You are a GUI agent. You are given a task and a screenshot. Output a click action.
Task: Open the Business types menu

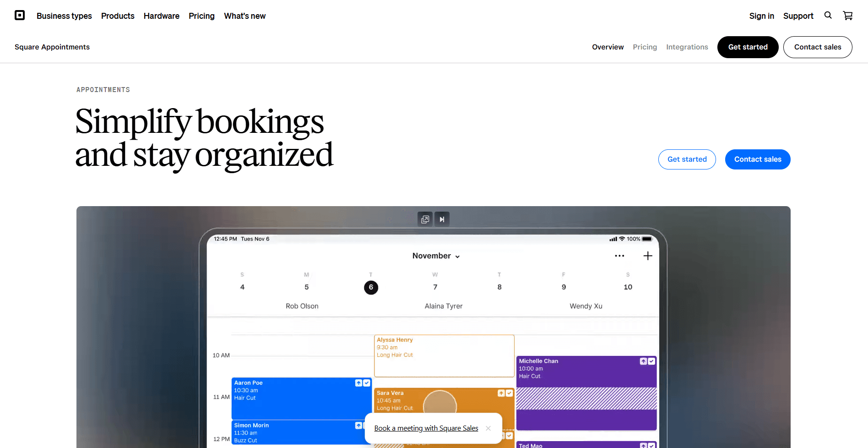click(x=64, y=16)
